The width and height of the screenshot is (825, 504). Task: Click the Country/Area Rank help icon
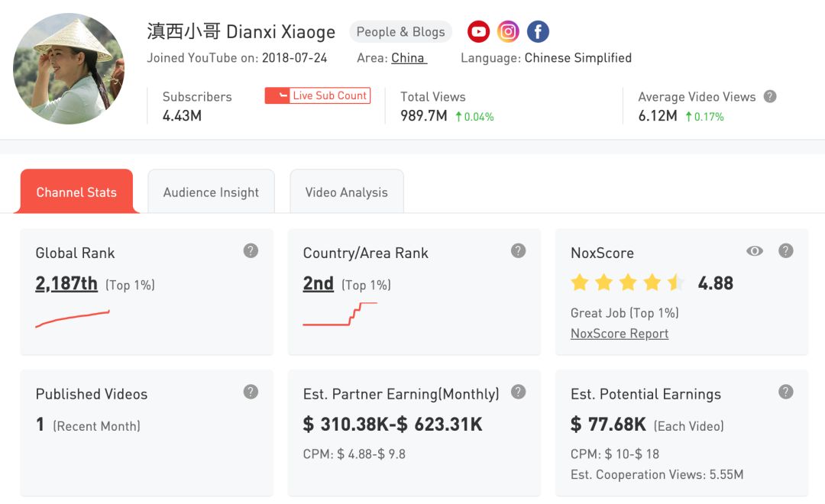(x=518, y=250)
